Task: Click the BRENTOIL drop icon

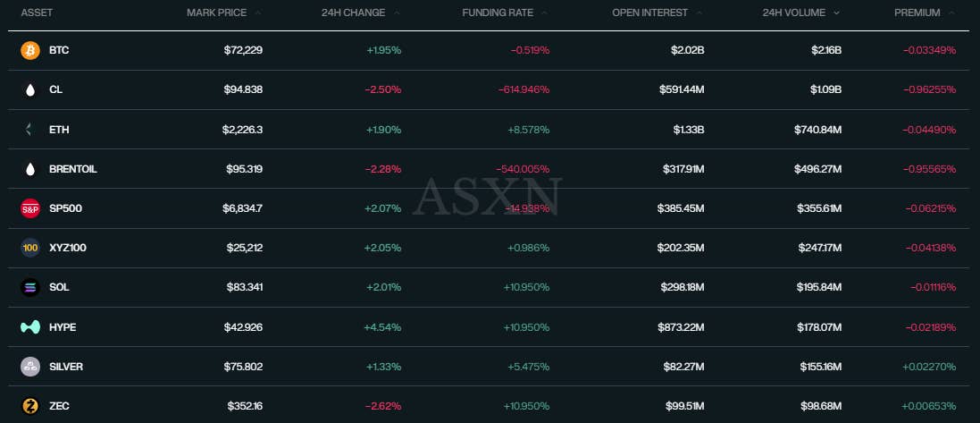Action: 30,169
